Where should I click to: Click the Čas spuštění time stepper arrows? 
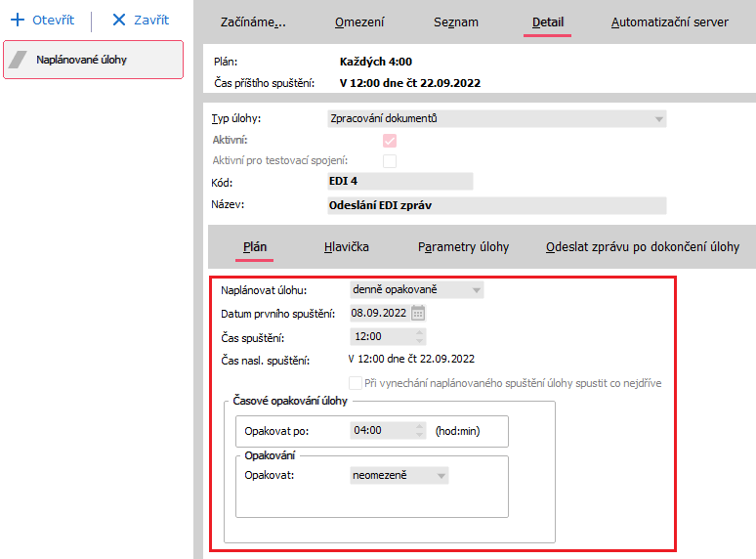point(420,336)
